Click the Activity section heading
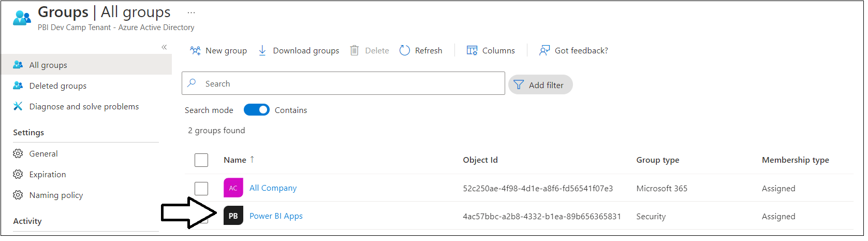This screenshot has width=868, height=241. (x=27, y=221)
